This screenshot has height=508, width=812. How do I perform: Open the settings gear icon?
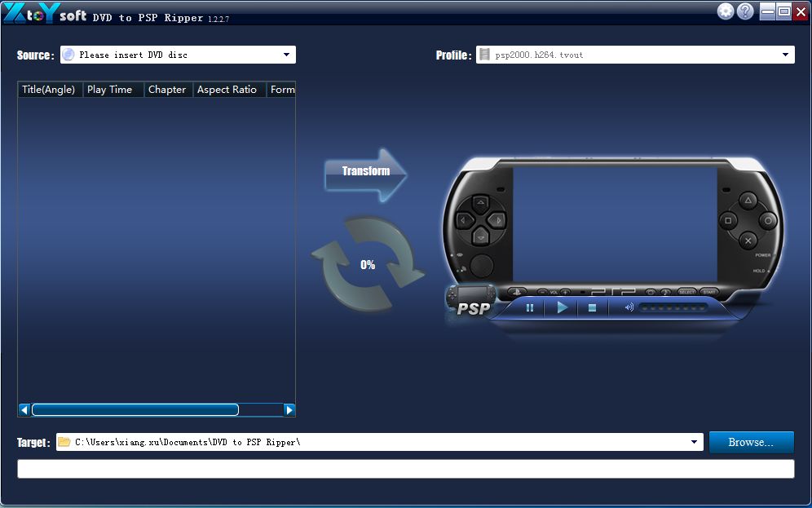click(x=726, y=11)
